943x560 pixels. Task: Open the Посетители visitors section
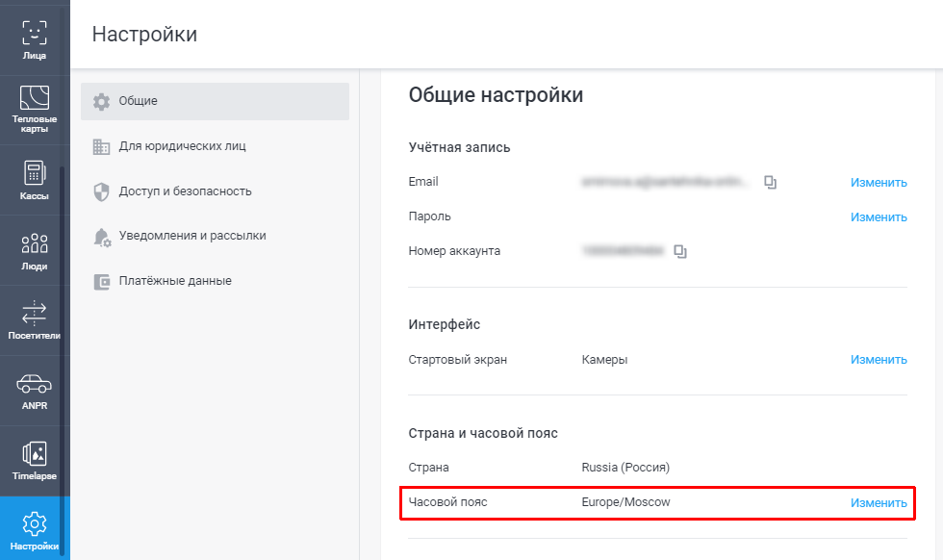[x=35, y=320]
